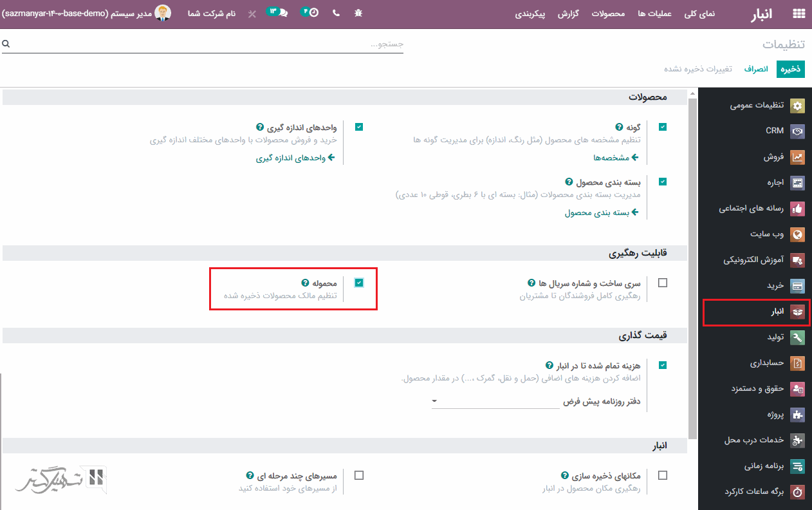
Task: Click the جستجو search input field
Action: click(x=206, y=44)
